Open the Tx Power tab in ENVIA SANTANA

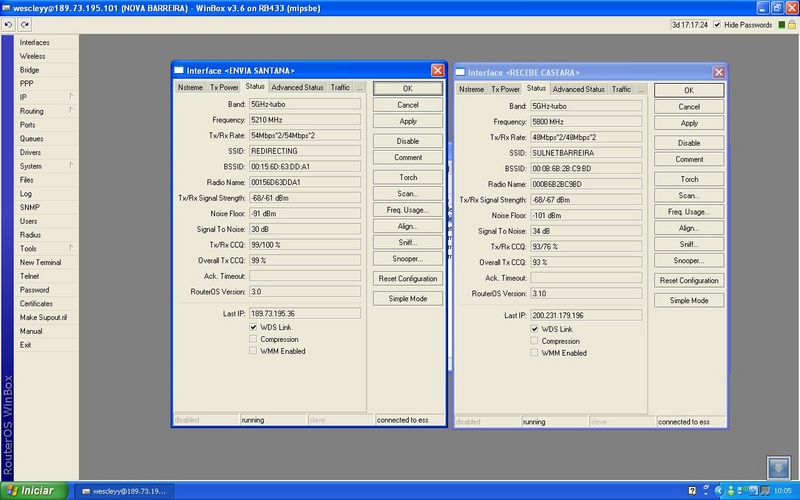pyautogui.click(x=224, y=87)
